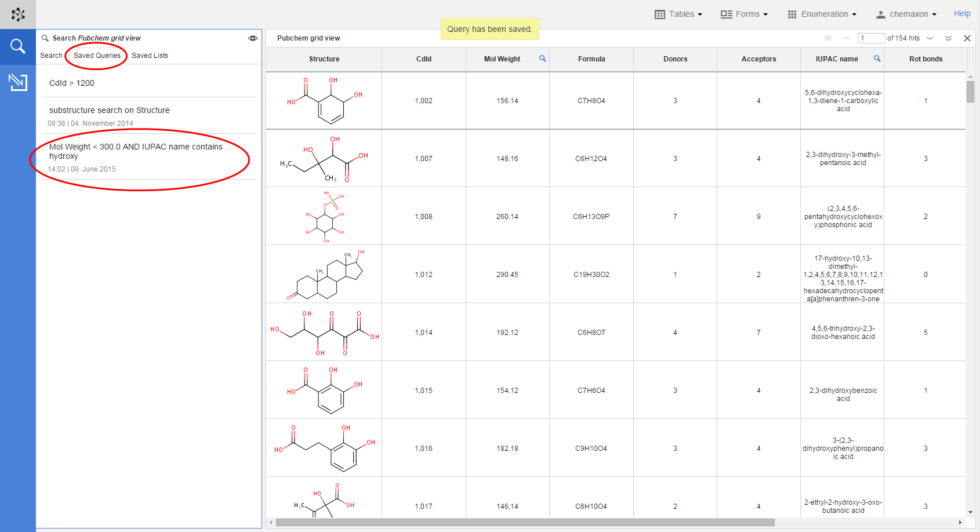This screenshot has width=980, height=532.
Task: Select the 'substructure search on Structure' saved query
Action: (109, 110)
